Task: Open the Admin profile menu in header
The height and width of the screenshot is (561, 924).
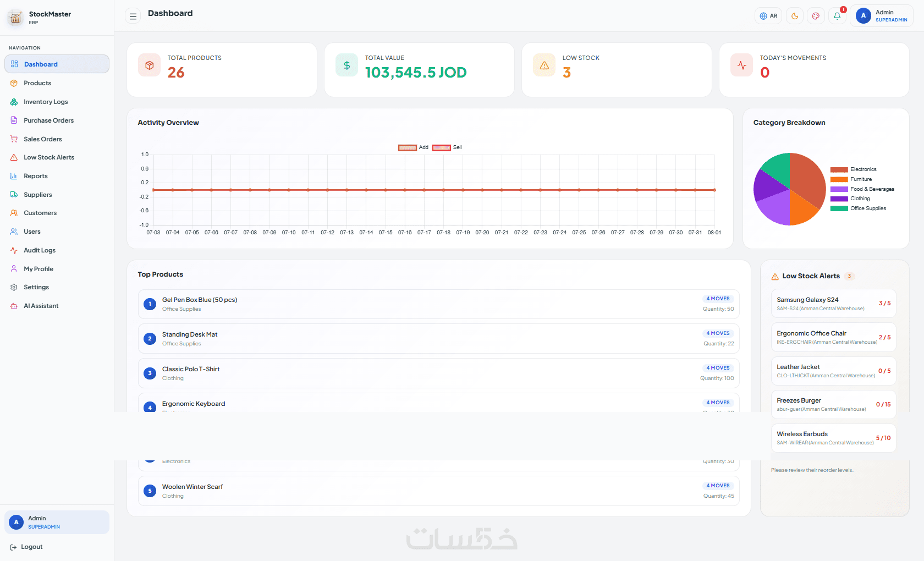Action: pos(882,16)
